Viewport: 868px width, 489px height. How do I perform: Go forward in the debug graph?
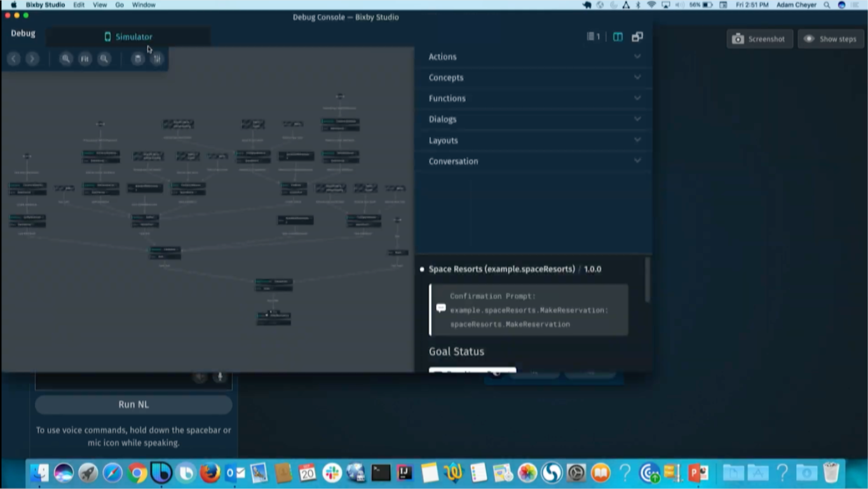pyautogui.click(x=32, y=58)
